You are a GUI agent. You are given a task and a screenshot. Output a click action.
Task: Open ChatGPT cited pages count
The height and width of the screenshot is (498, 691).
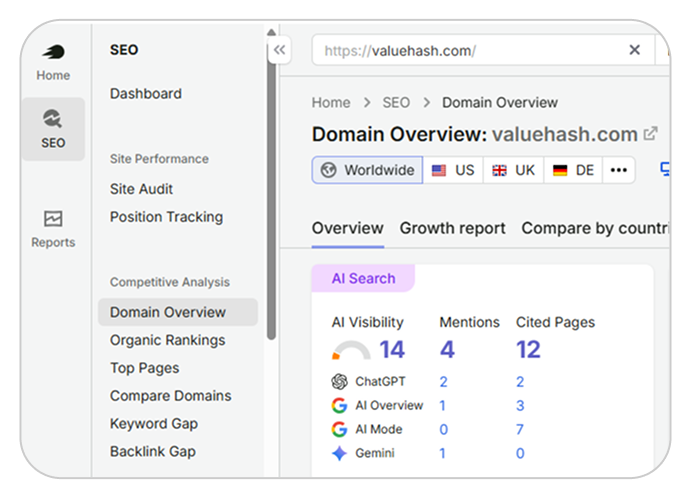520,382
